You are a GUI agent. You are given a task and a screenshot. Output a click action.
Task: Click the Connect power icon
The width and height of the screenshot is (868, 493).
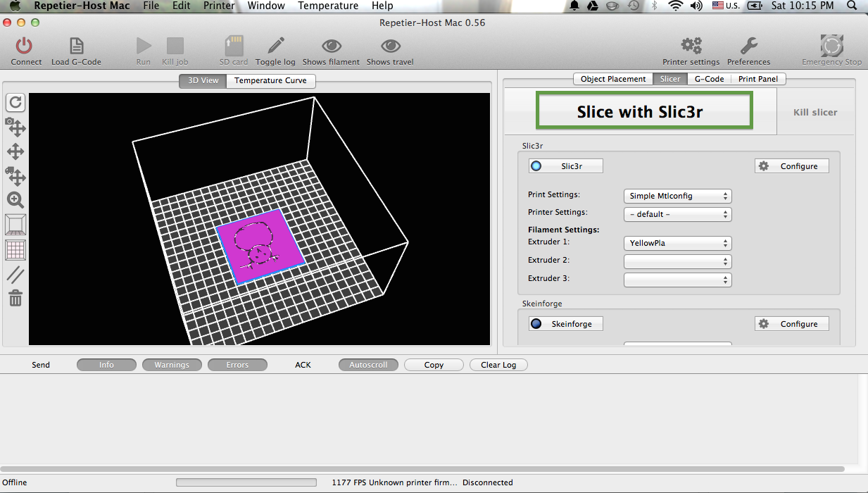(x=25, y=46)
